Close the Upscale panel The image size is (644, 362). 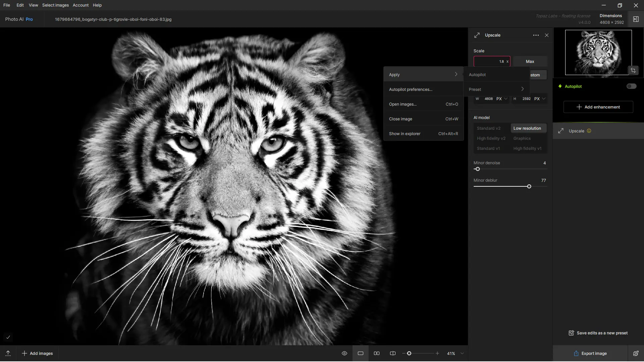547,35
